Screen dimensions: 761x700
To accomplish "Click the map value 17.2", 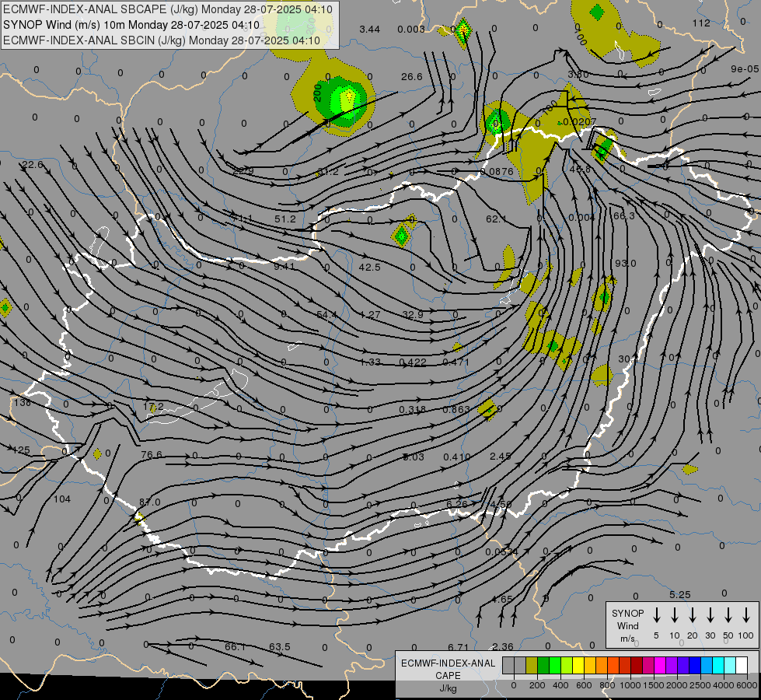I will click(x=153, y=406).
